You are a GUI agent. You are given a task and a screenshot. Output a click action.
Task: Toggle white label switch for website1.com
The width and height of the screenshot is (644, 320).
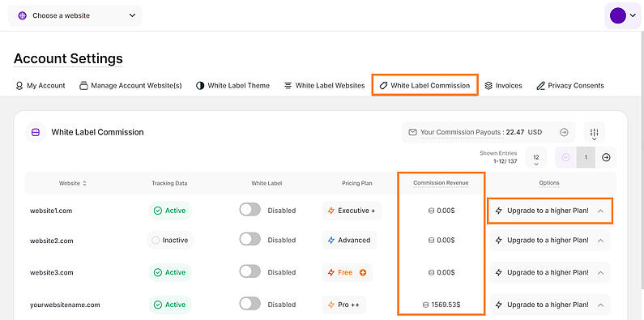pyautogui.click(x=249, y=210)
